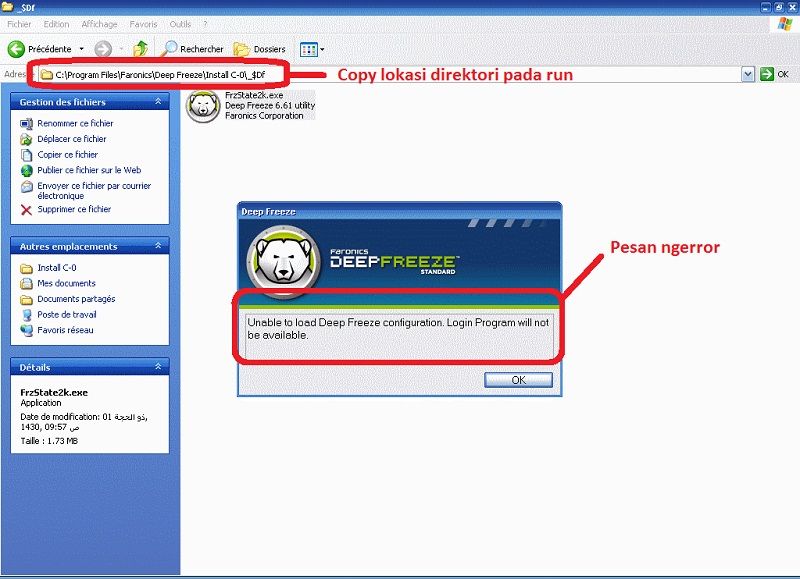Open Documents partagés link
800x579 pixels.
coord(76,299)
